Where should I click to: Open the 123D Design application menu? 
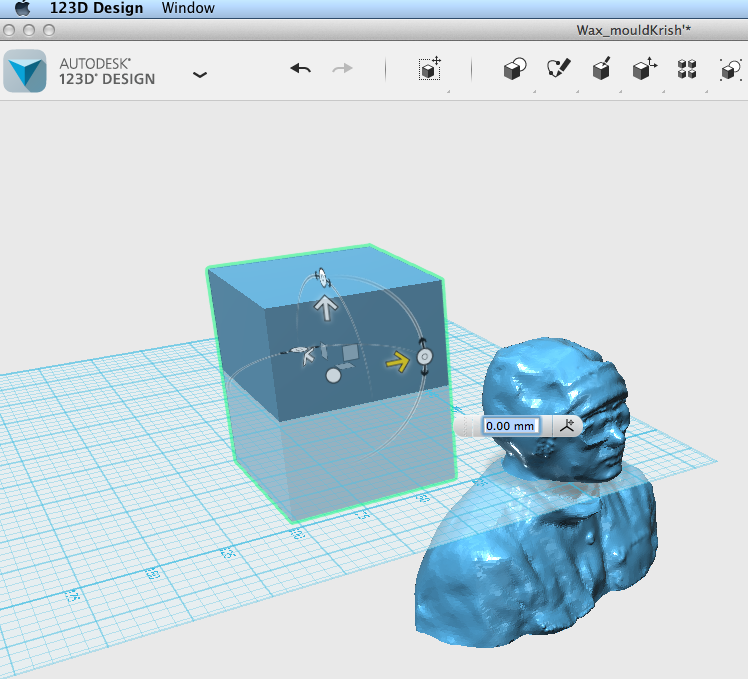tap(96, 8)
